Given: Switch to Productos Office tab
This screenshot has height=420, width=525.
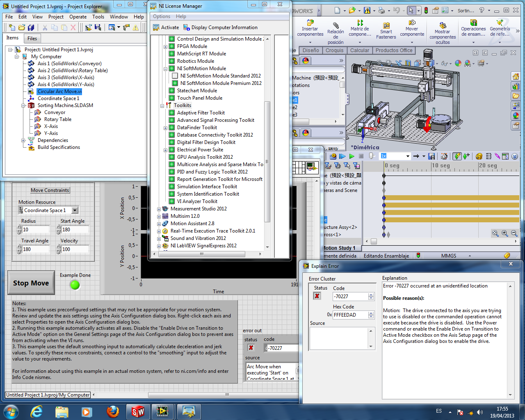Looking at the screenshot, I should [x=394, y=50].
